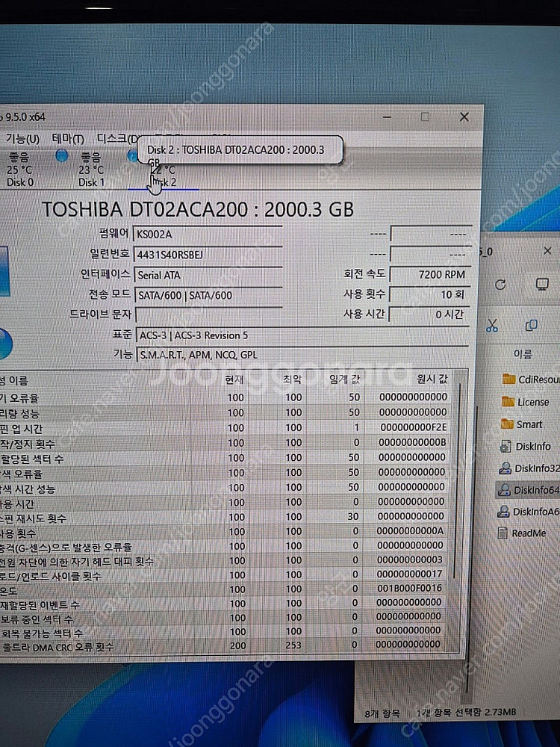Select the License folder

pyautogui.click(x=526, y=402)
